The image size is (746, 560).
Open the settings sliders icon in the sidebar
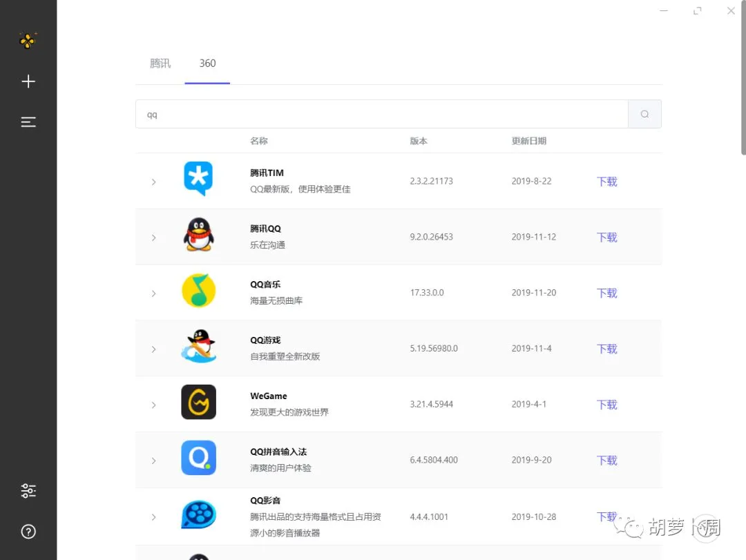pyautogui.click(x=28, y=490)
